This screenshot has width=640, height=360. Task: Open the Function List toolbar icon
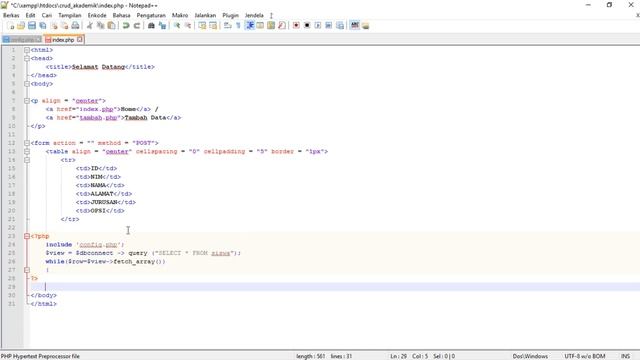(x=282, y=26)
